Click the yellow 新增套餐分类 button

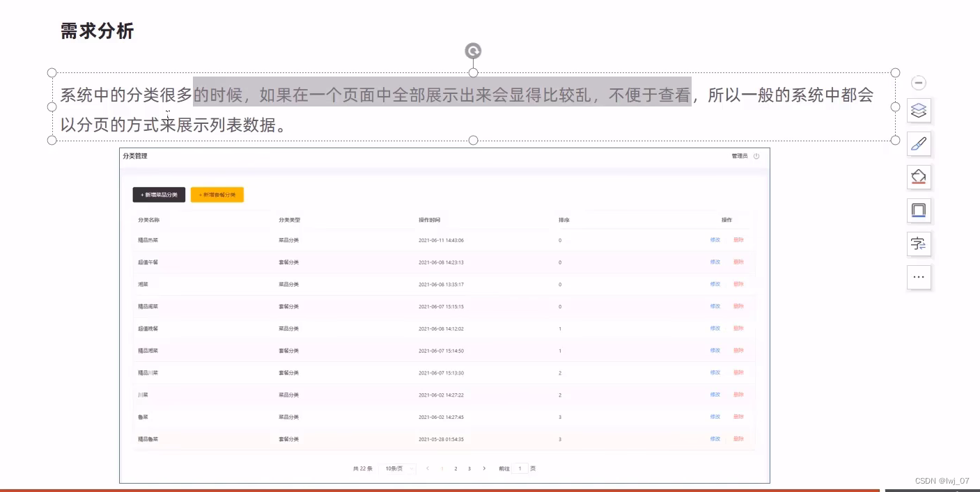pos(217,195)
